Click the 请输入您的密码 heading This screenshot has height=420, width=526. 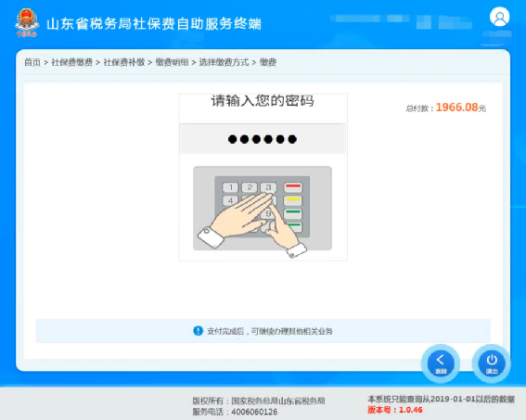click(x=263, y=101)
